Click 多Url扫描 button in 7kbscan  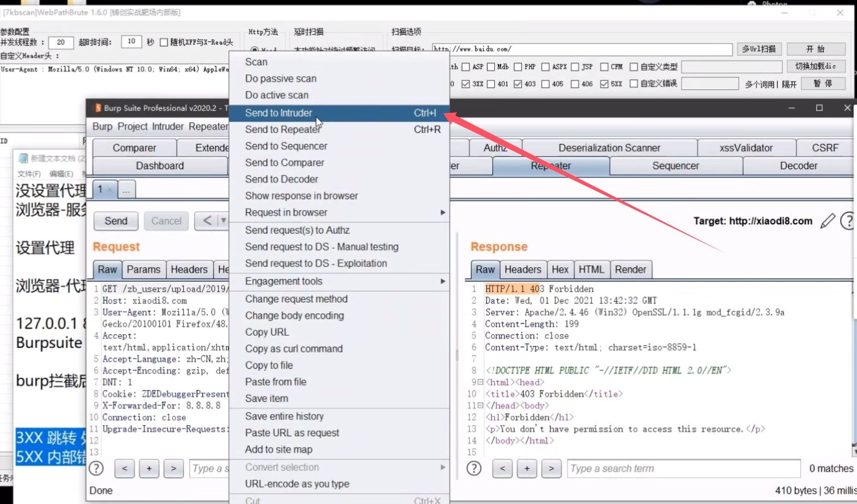point(759,49)
